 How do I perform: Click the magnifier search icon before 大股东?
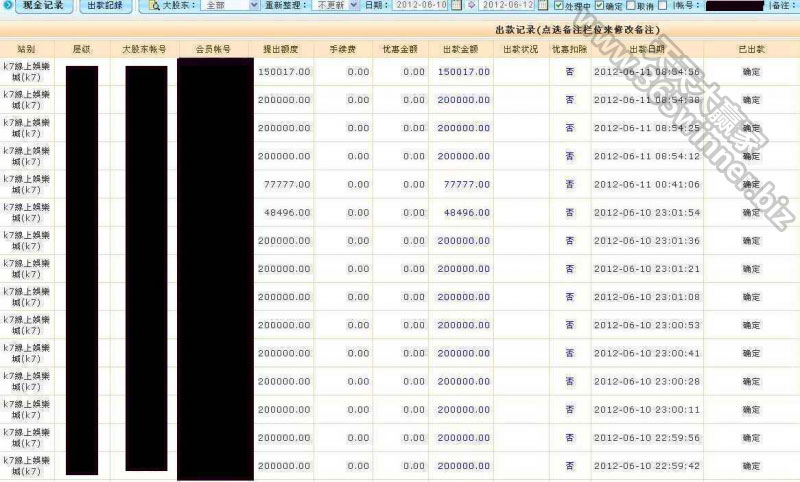tap(154, 6)
